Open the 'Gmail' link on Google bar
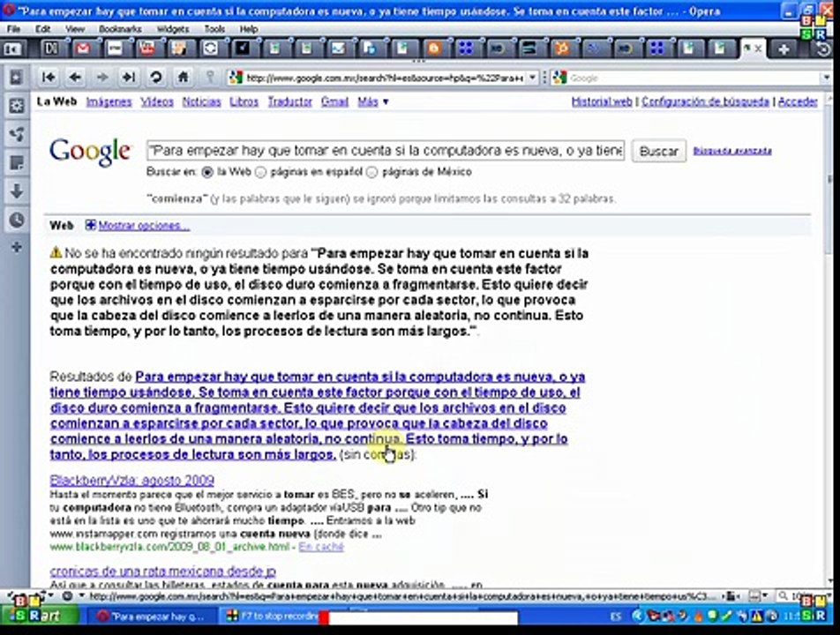This screenshot has height=635, width=840. tap(334, 101)
